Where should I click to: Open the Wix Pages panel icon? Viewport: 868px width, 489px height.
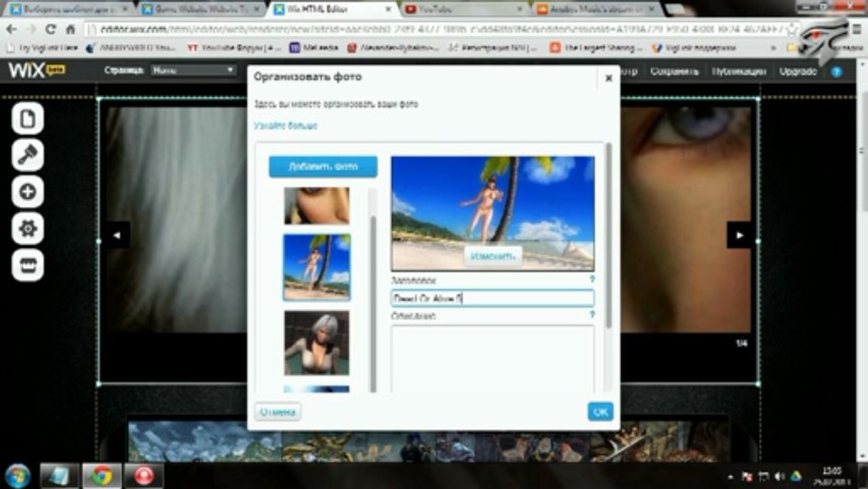click(x=28, y=119)
